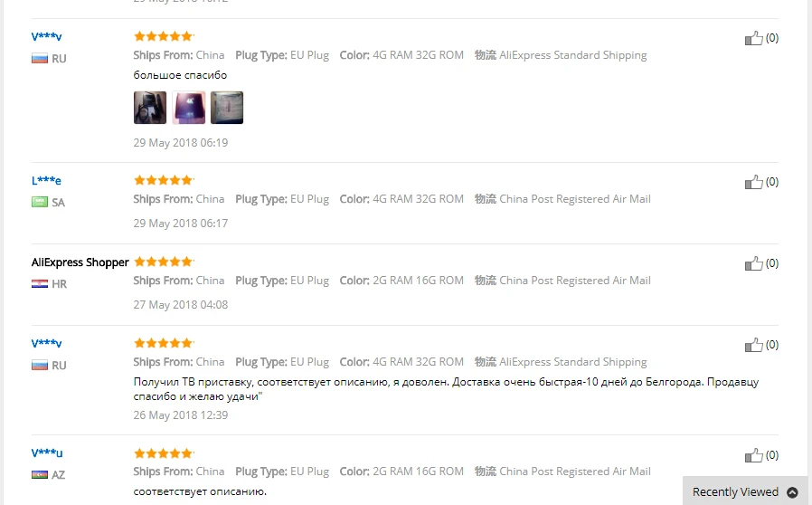Click the Azerbaijan flag beside AZ
This screenshot has height=505, width=812.
tap(40, 474)
